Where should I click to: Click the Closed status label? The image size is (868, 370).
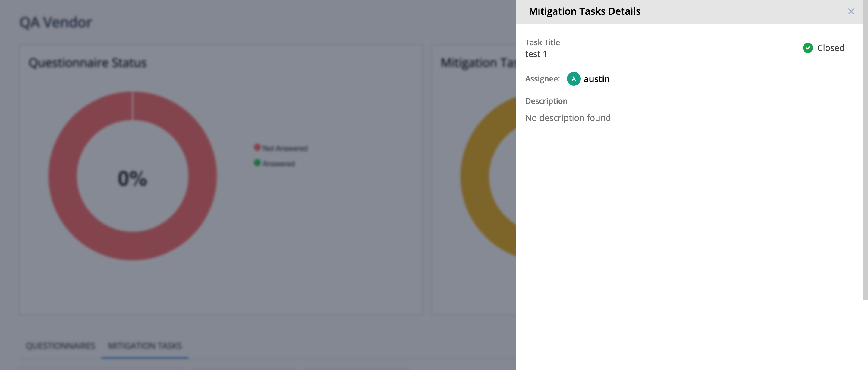tap(831, 48)
